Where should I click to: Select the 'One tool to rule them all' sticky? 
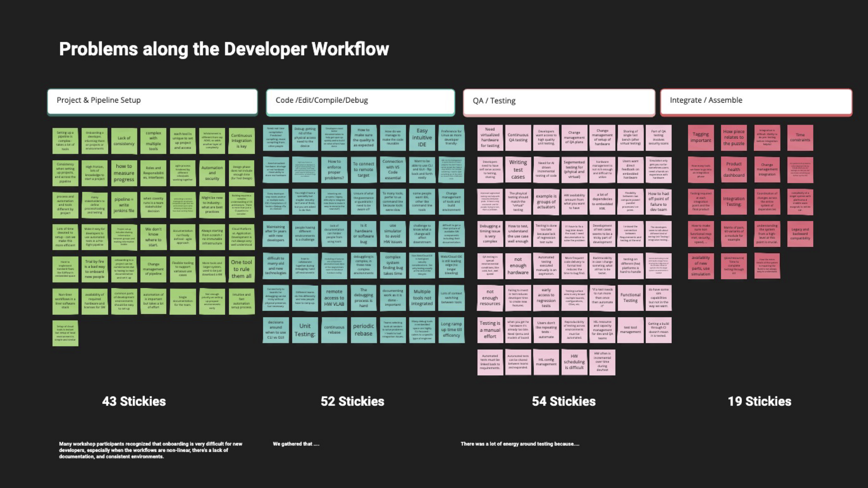[x=242, y=269]
